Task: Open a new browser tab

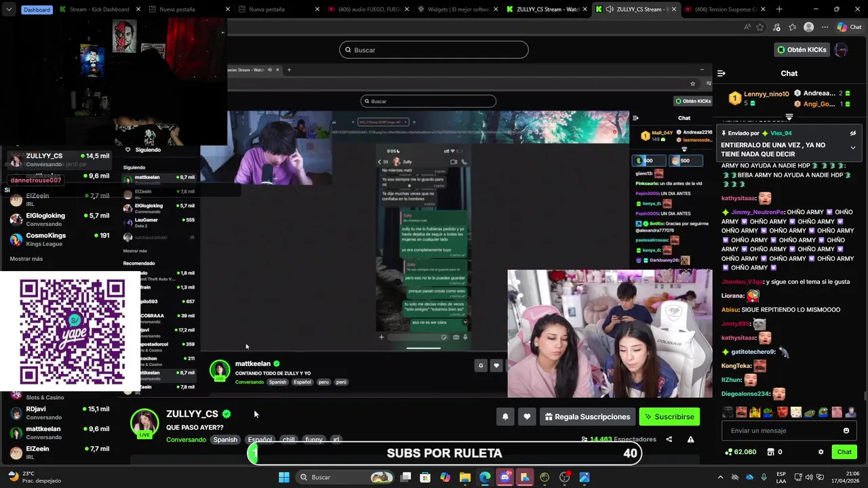Action: [x=779, y=9]
